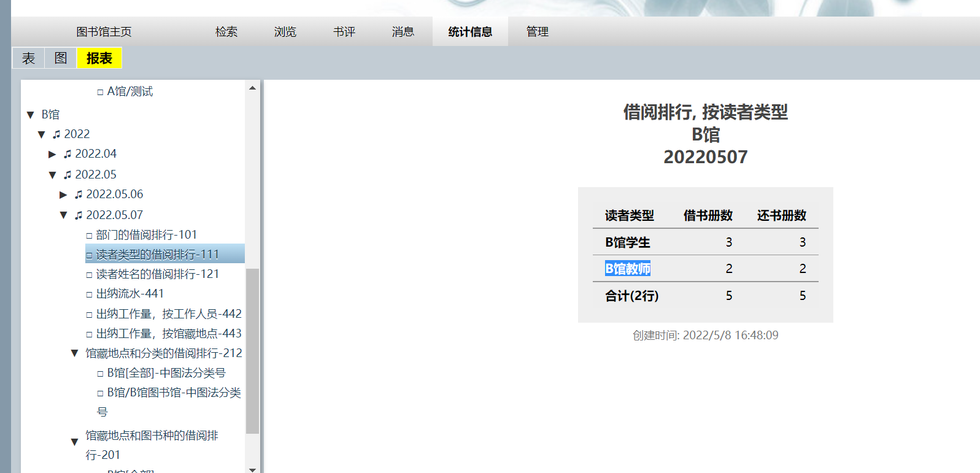Click the square bullet before A馆/测试
980x473 pixels.
(x=100, y=92)
